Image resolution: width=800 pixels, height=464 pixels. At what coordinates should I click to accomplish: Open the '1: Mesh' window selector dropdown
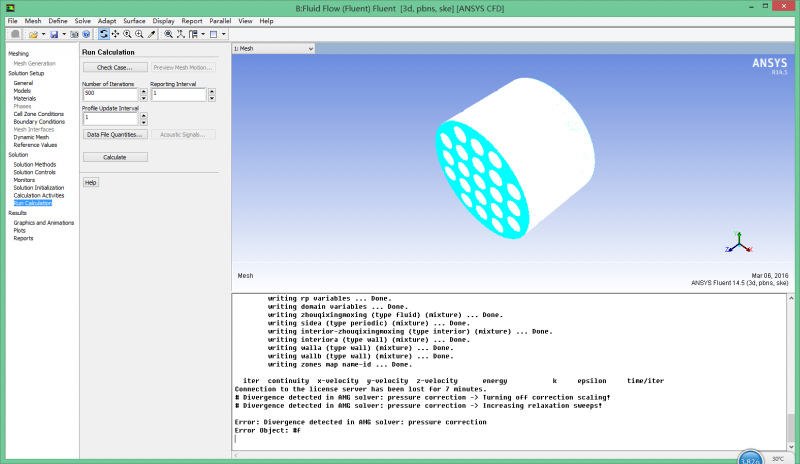click(x=273, y=48)
